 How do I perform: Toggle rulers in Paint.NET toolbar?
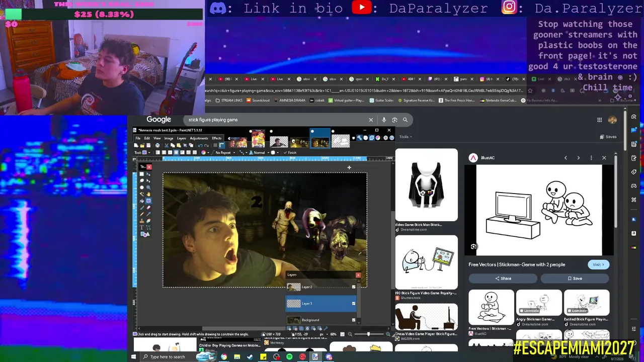point(221,145)
